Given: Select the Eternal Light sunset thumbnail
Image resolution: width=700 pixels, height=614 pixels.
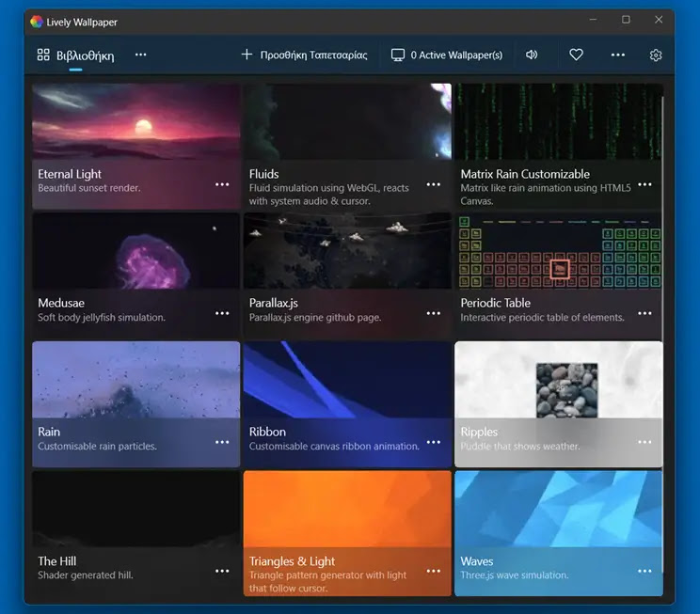Looking at the screenshot, I should pyautogui.click(x=136, y=121).
